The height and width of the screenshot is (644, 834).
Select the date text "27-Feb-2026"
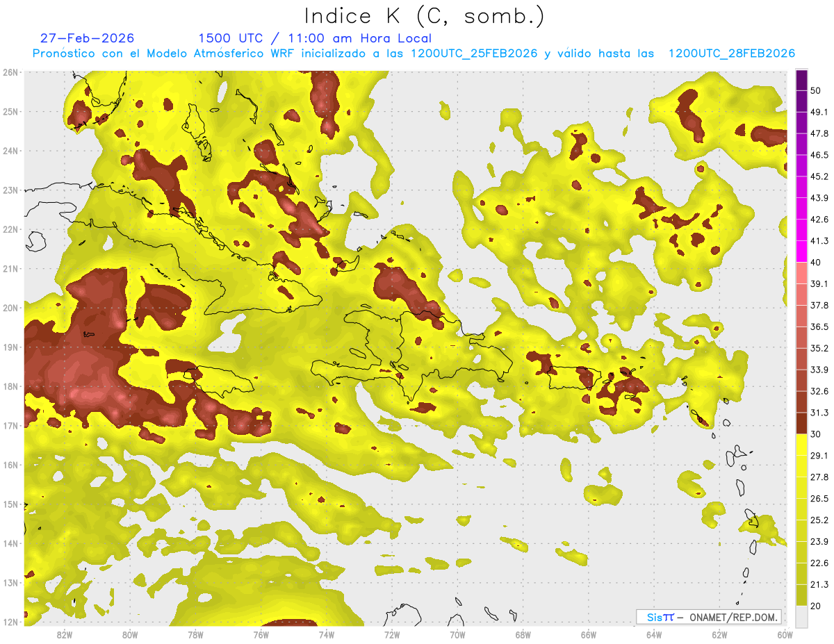88,38
